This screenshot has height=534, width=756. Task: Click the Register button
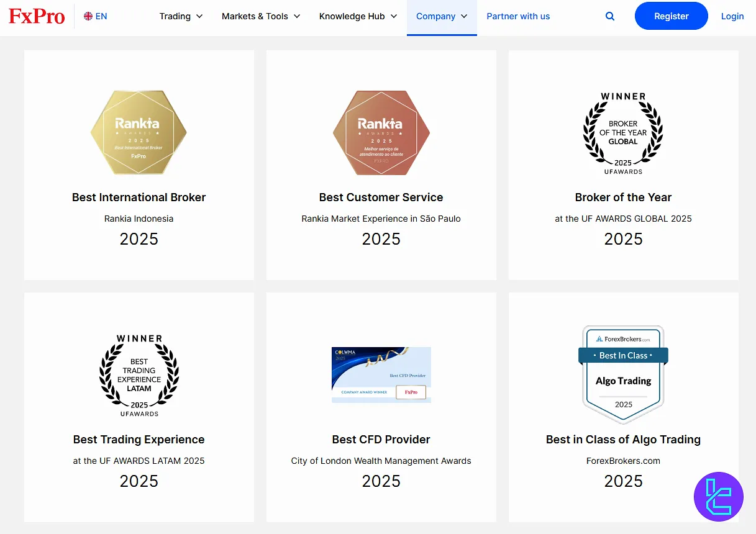(672, 16)
